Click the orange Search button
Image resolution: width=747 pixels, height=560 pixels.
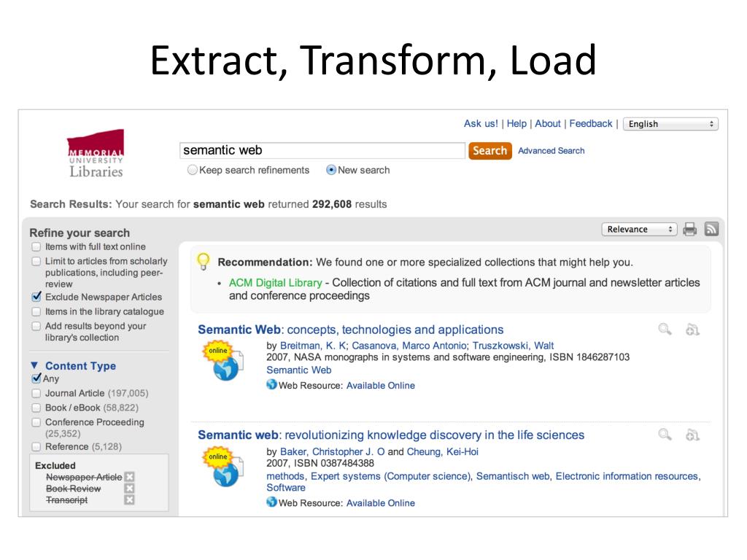489,150
